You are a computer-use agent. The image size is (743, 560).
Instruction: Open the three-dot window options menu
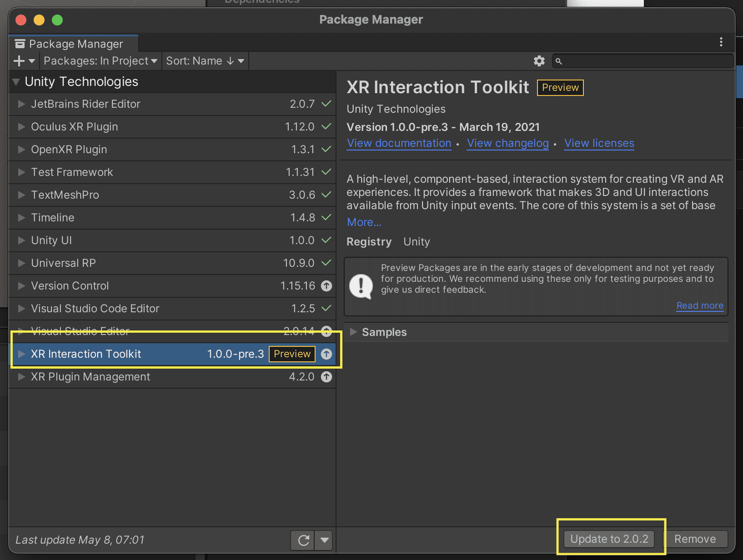721,42
